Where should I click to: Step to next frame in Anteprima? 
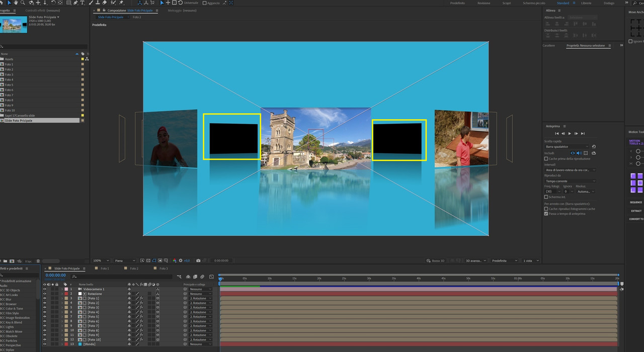click(x=576, y=133)
